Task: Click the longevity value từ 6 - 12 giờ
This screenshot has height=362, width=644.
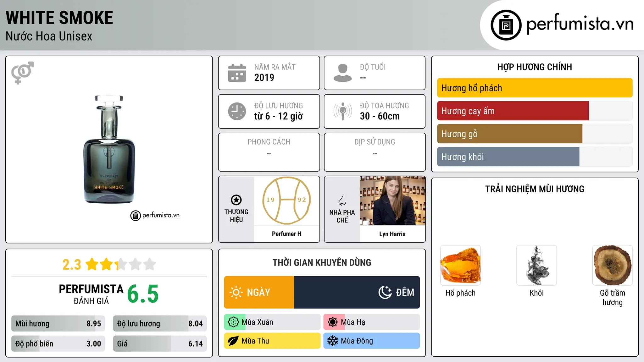Action: pyautogui.click(x=279, y=116)
